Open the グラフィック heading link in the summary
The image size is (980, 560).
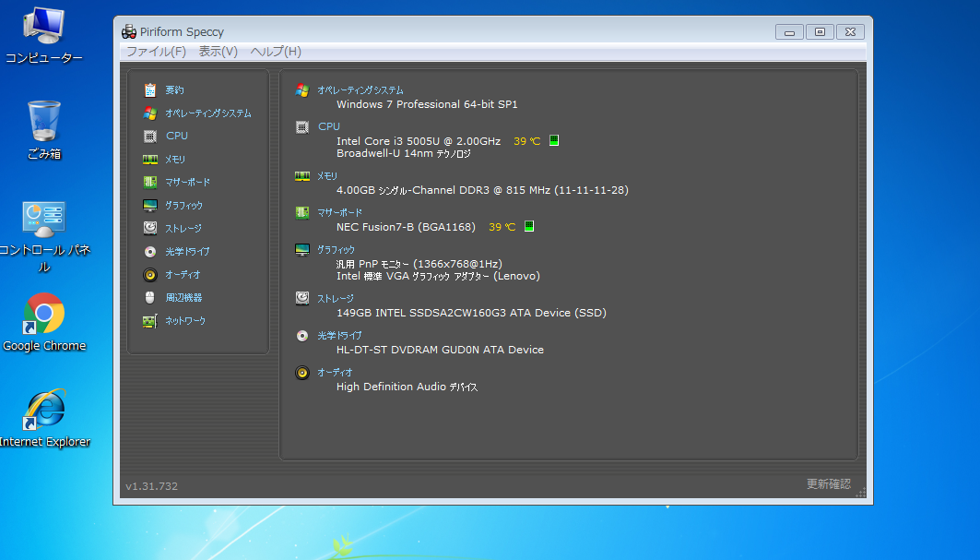click(336, 250)
